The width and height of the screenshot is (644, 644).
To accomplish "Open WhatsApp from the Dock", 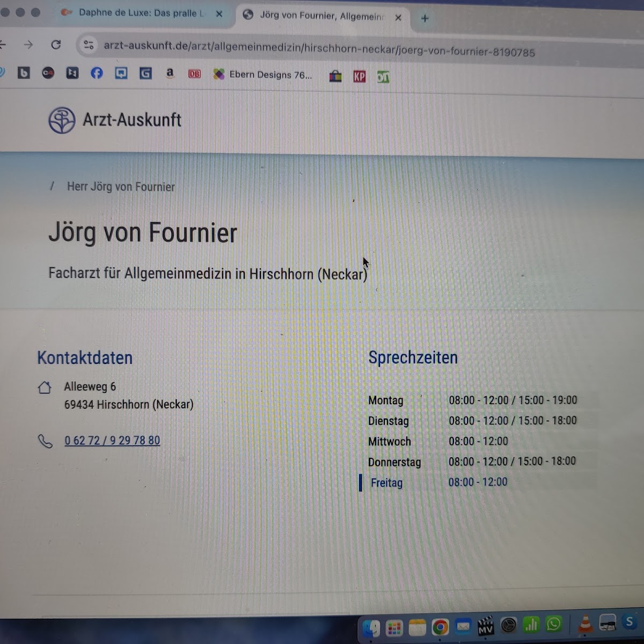I will point(554,624).
